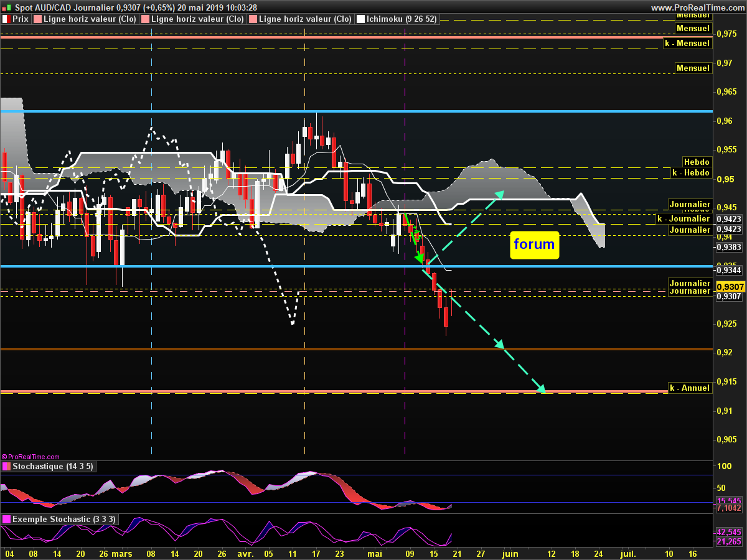
Task: Select the k - Hebdo level label
Action: point(691,172)
